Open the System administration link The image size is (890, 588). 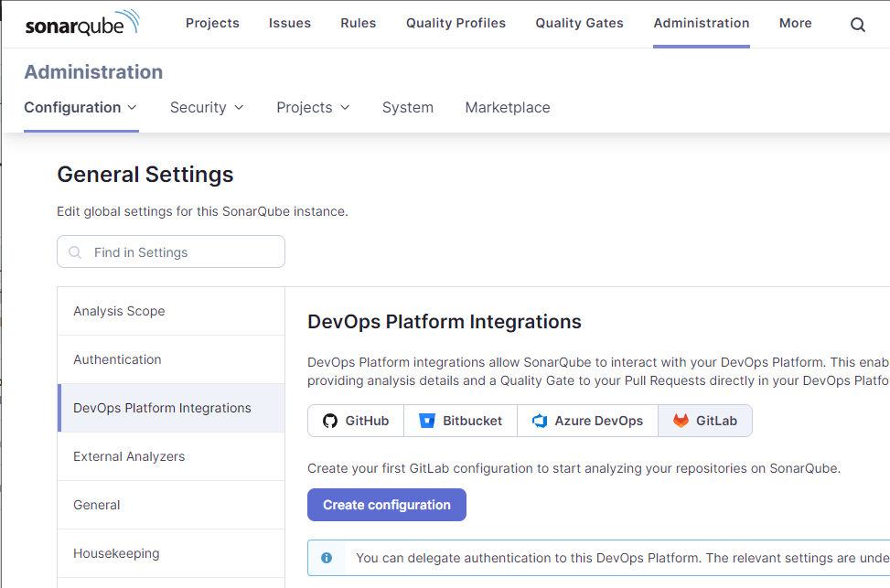click(408, 108)
